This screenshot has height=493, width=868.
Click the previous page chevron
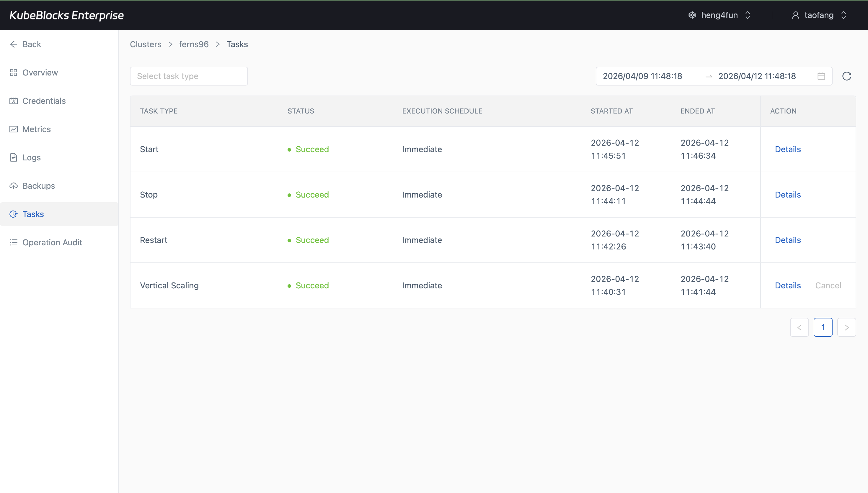(x=800, y=327)
